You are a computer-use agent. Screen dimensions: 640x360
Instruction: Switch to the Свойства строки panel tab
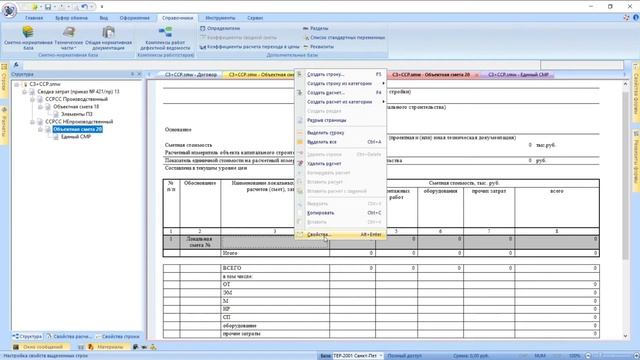pos(118,336)
